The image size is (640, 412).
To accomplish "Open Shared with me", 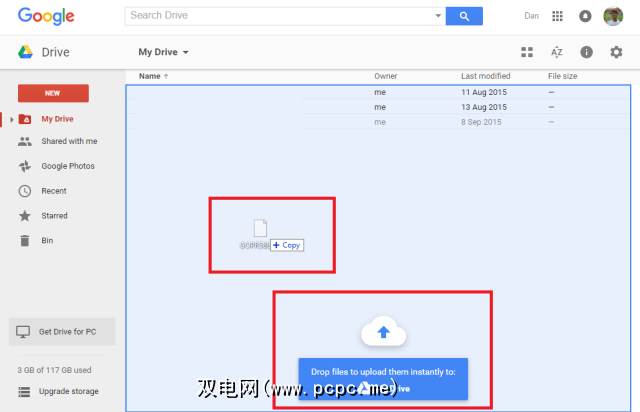I will [69, 141].
